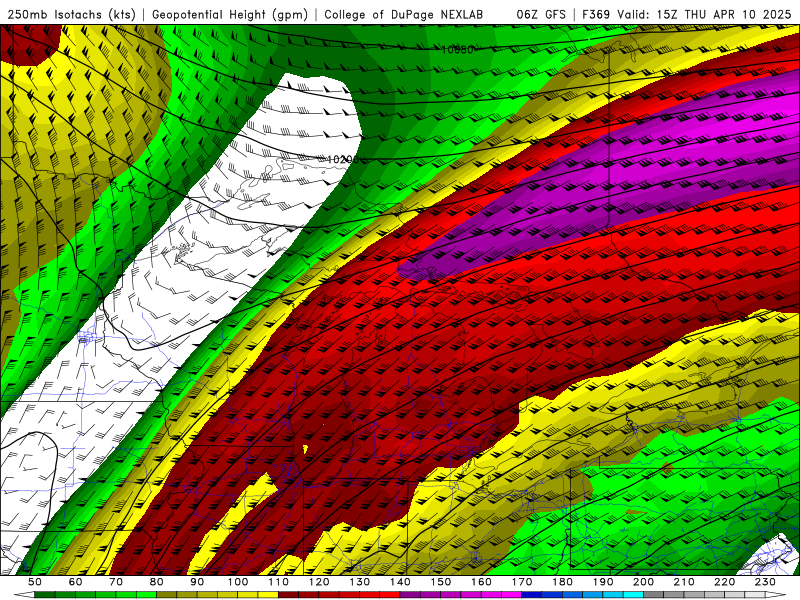The image size is (800, 600).
Task: Click the '120' value on the color scale
Action: click(x=319, y=582)
